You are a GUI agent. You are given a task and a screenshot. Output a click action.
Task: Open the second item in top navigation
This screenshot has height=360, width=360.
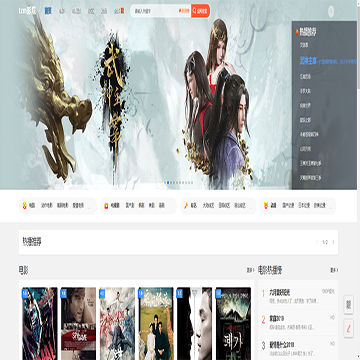62,11
